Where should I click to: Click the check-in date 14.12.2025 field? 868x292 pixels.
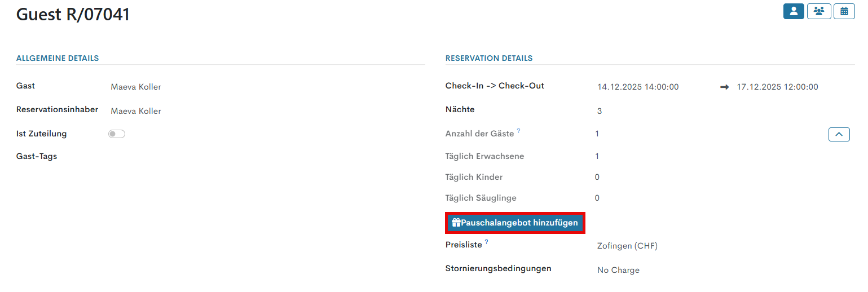(638, 87)
